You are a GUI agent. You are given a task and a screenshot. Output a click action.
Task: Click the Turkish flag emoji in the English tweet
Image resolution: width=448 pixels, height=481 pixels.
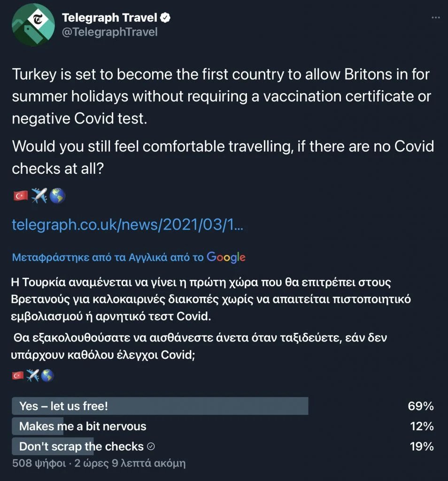pyautogui.click(x=20, y=196)
